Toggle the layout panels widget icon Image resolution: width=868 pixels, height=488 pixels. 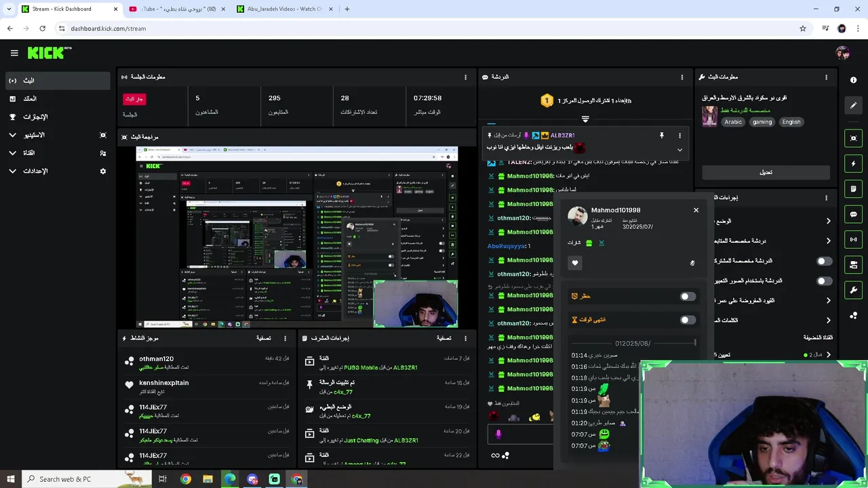coord(853,264)
